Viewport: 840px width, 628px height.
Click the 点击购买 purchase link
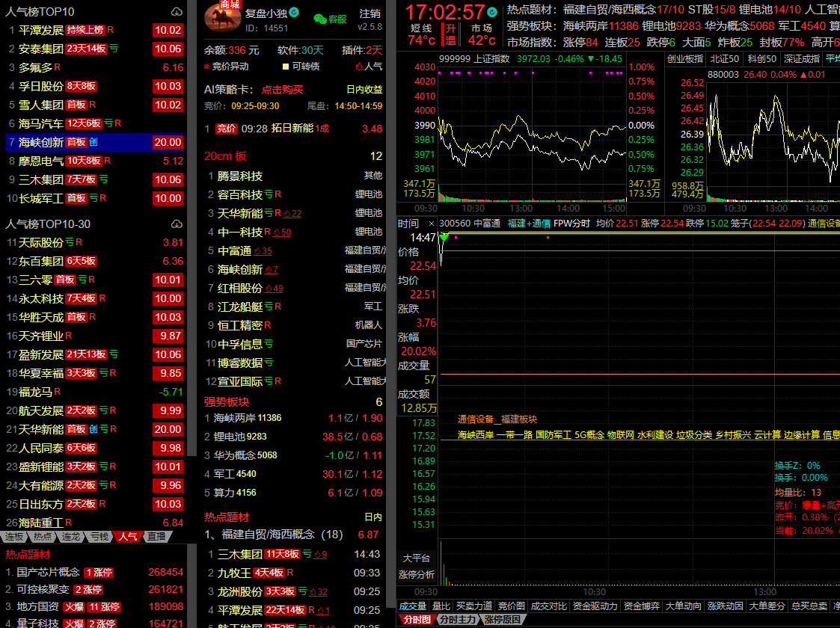point(282,89)
